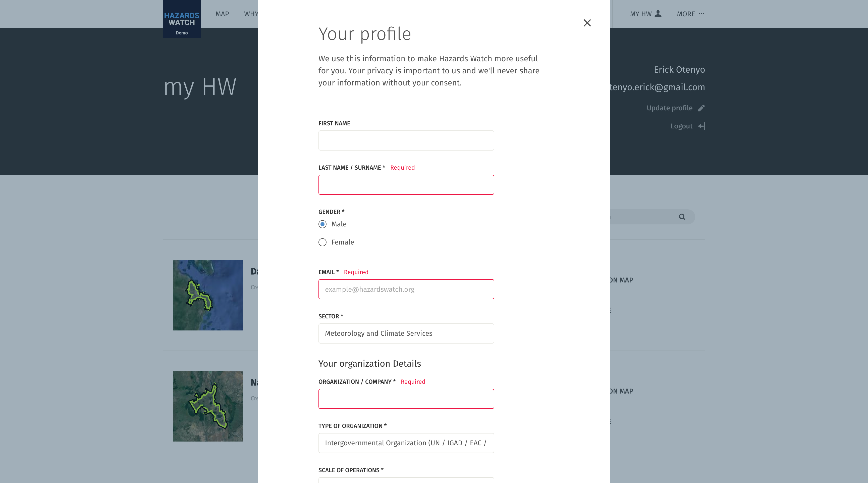
Task: Open the Type of Organization dropdown
Action: (x=406, y=443)
